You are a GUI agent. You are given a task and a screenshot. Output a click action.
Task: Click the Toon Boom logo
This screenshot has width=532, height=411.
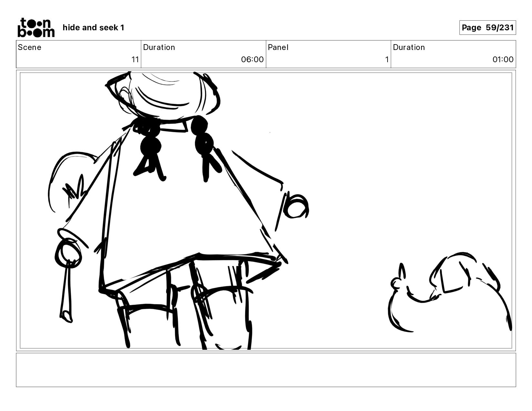coord(36,27)
